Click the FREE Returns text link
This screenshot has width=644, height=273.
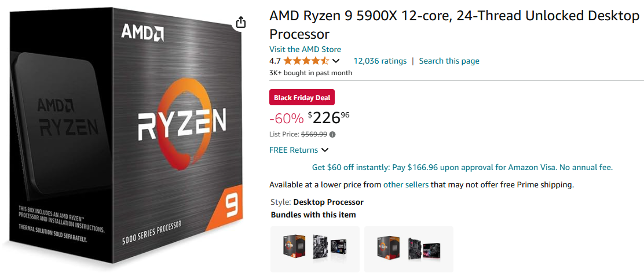tap(294, 150)
